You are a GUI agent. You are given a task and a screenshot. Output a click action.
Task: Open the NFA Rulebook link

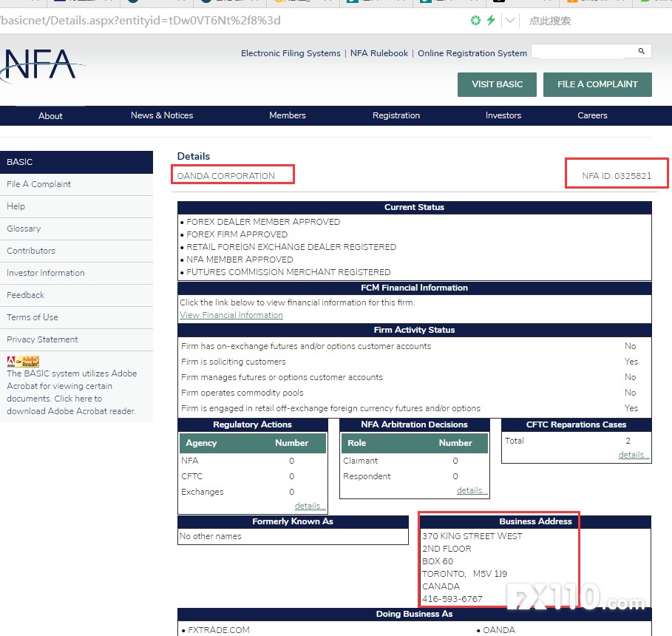379,53
